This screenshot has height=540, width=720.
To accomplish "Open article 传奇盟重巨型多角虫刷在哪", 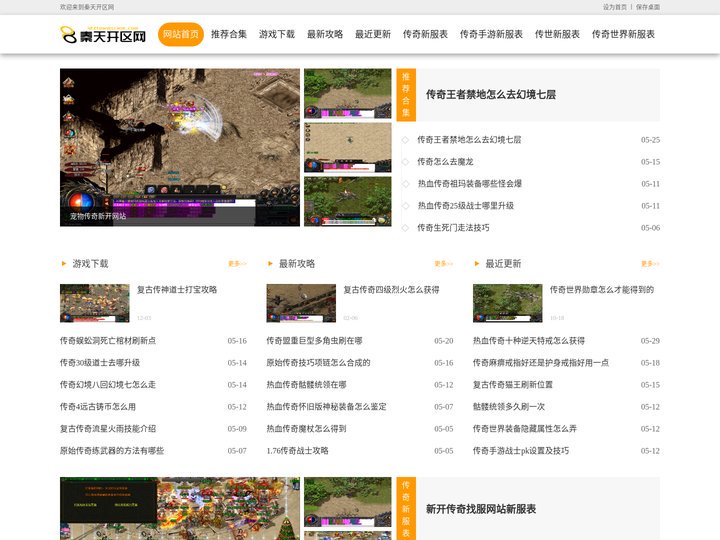I will 315,341.
